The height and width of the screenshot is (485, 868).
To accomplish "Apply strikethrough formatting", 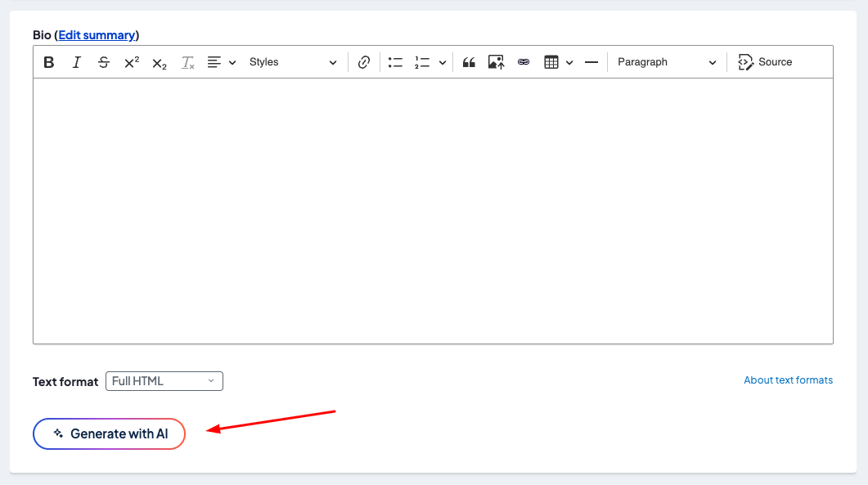I will (104, 62).
